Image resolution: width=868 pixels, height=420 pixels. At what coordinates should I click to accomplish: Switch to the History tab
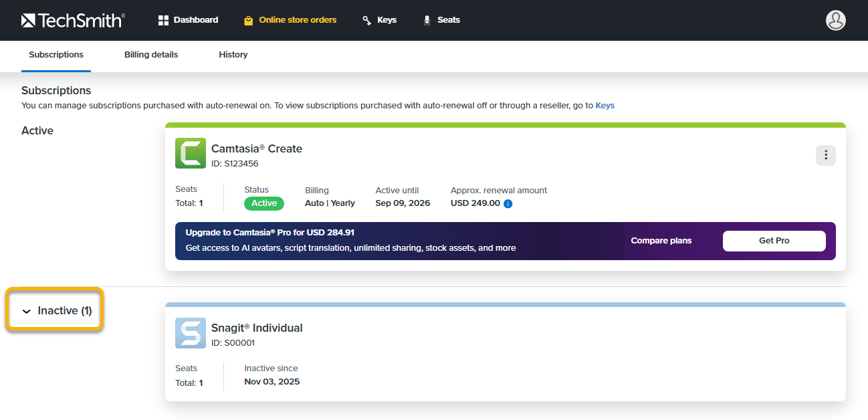[x=233, y=55]
